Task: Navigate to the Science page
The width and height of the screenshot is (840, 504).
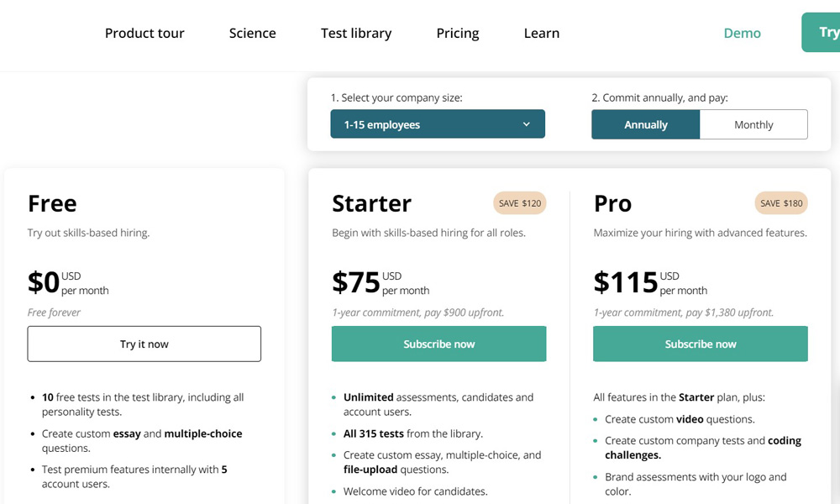Action: [252, 34]
